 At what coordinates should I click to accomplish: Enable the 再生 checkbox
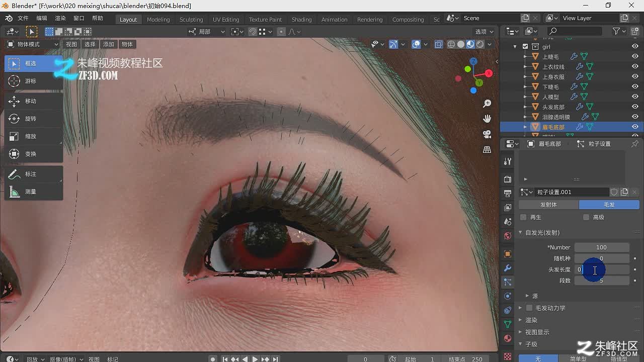click(523, 217)
